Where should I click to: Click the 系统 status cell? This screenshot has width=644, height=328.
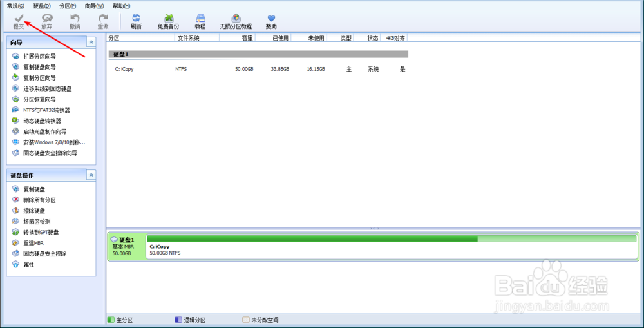coord(372,69)
